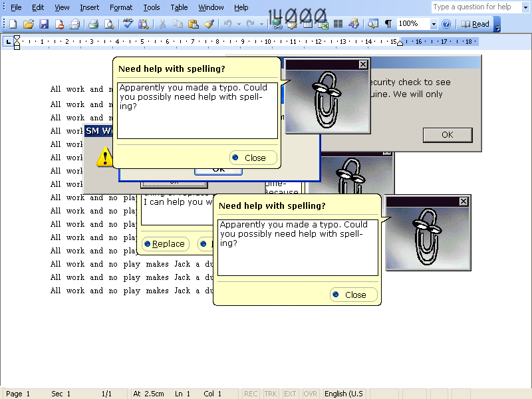The height and width of the screenshot is (399, 532).
Task: Toggle OVR overtype mode
Action: click(x=310, y=394)
